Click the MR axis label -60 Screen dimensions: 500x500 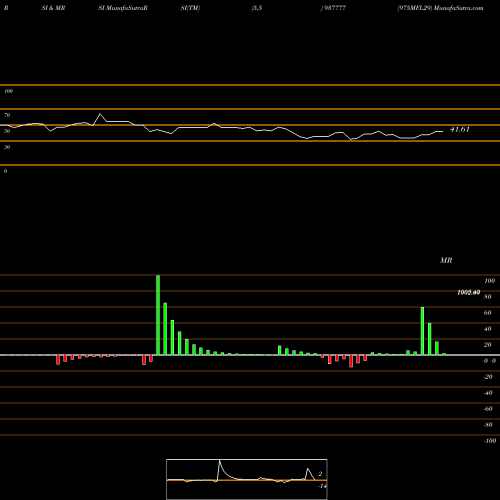click(488, 409)
